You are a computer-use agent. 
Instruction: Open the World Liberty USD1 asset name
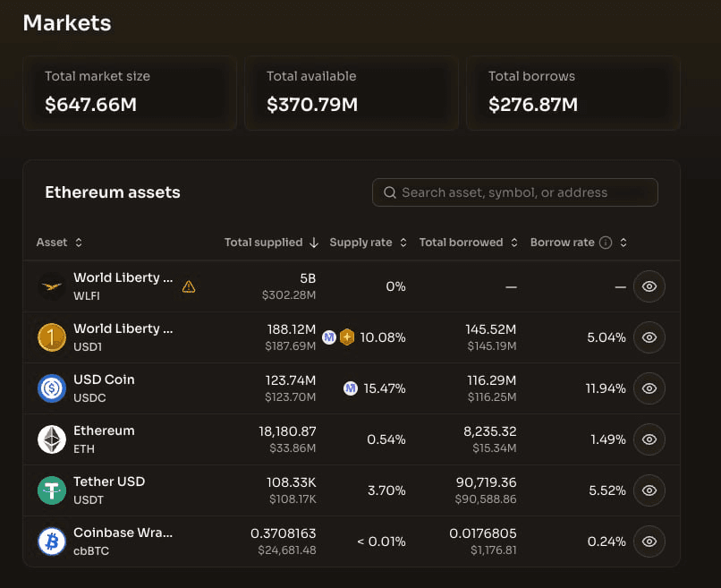click(x=123, y=329)
